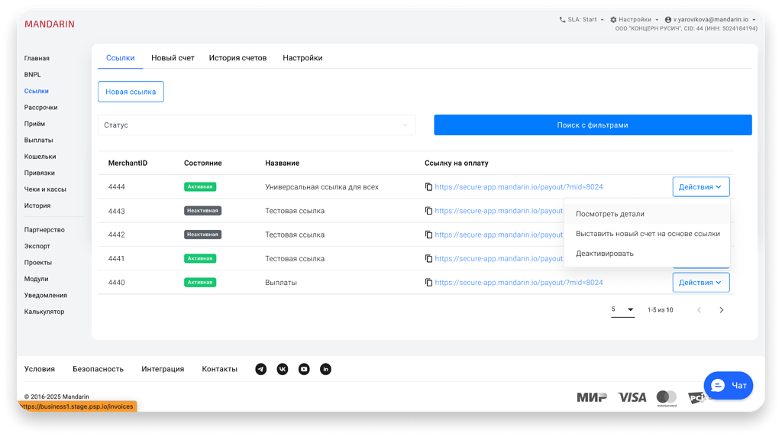Open LinkedIn icon in footer

click(x=325, y=369)
